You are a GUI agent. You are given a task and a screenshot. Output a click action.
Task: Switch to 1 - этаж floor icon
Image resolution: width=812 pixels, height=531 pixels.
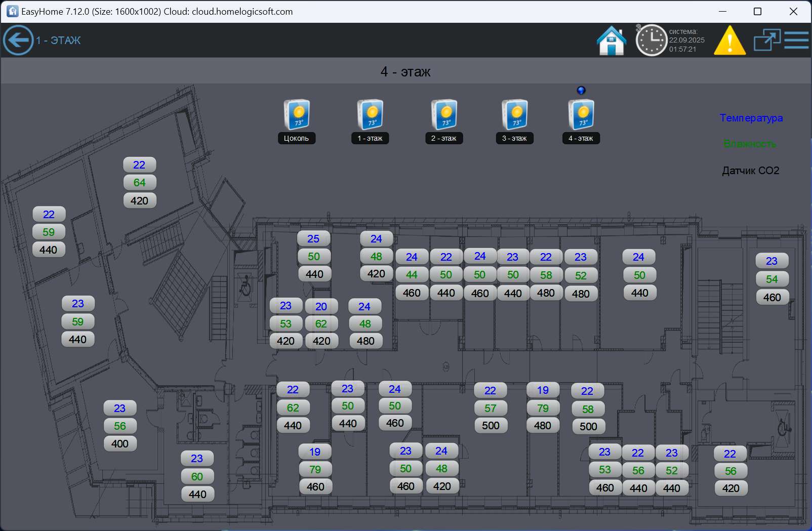click(x=370, y=114)
